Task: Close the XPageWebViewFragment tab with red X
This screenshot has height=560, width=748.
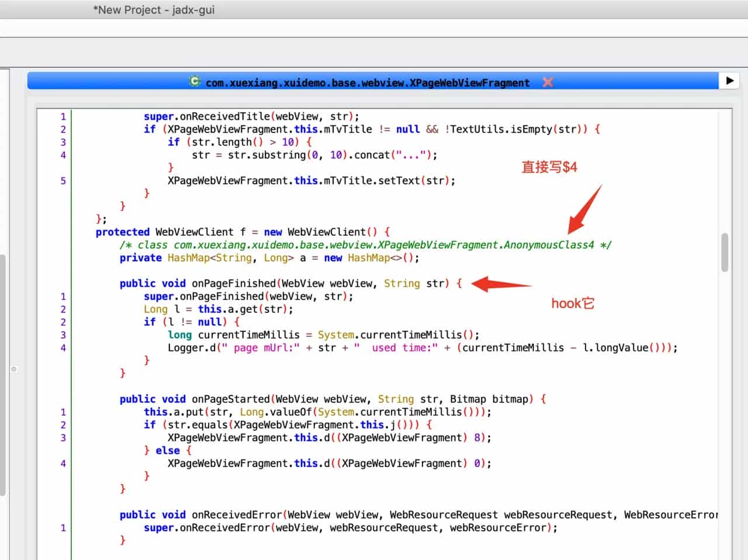Action: point(548,82)
